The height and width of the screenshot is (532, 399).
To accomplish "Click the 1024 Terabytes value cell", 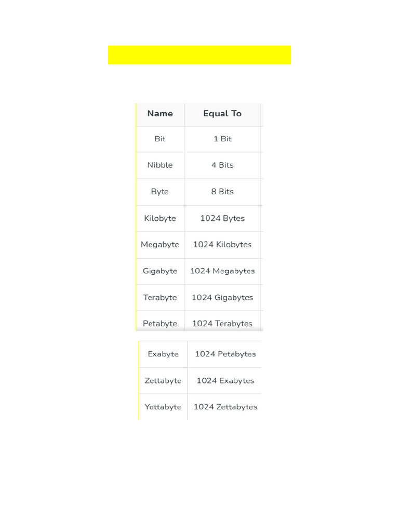I will point(222,321).
